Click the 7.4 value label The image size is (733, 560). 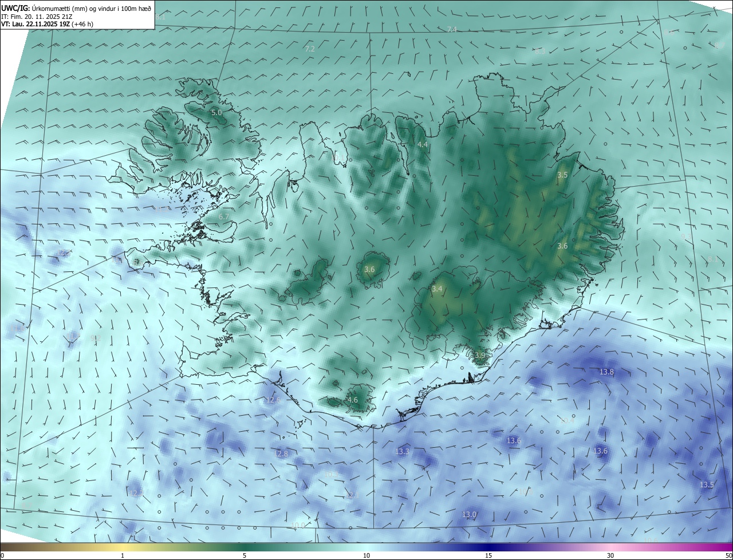(452, 29)
